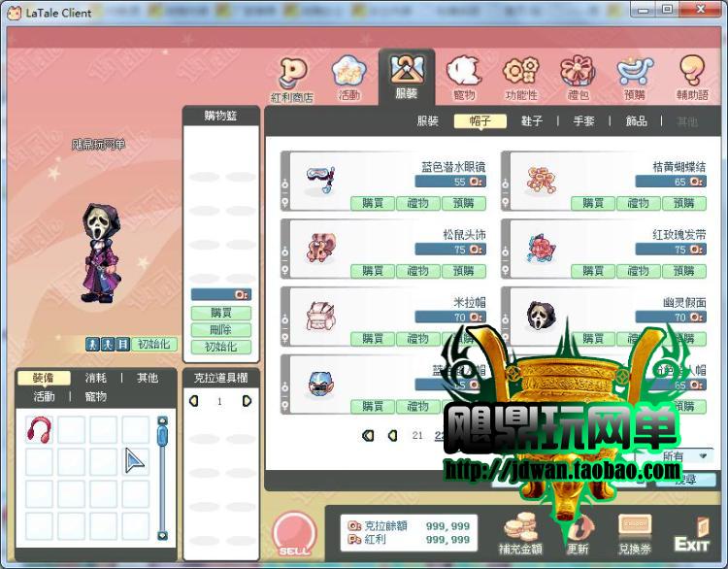Open the 功能性 functional items icon
The image size is (728, 569).
pos(521,78)
